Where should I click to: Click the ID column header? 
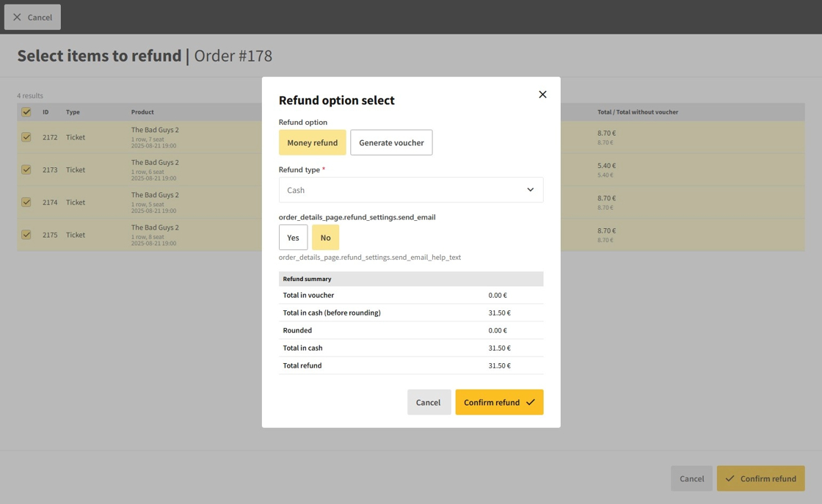(46, 112)
